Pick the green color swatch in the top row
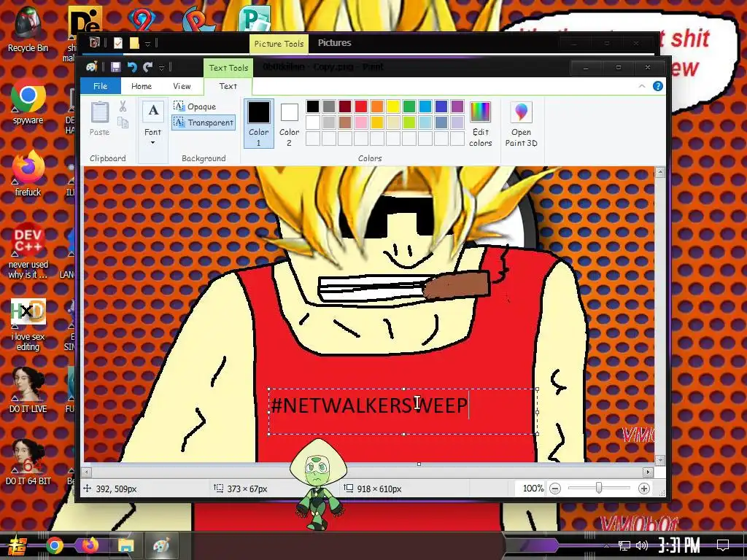The image size is (747, 560). [409, 106]
